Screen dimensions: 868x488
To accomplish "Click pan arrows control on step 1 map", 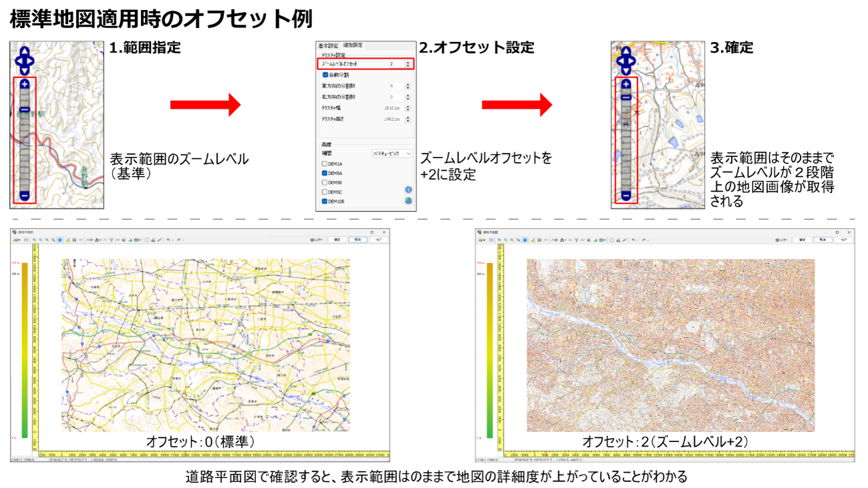I will (25, 60).
